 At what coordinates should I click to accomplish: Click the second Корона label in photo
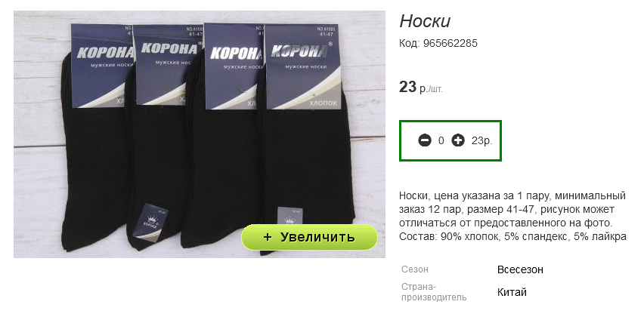(x=169, y=65)
